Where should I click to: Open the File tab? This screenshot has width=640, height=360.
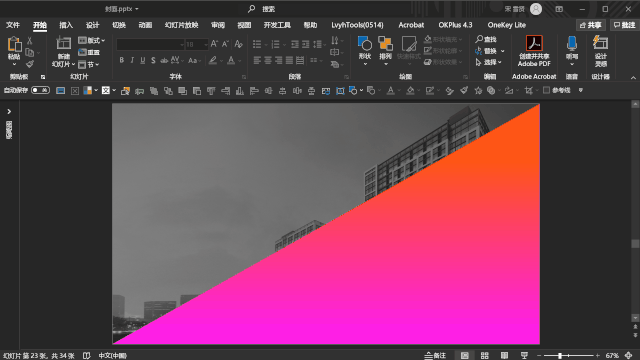pos(13,25)
